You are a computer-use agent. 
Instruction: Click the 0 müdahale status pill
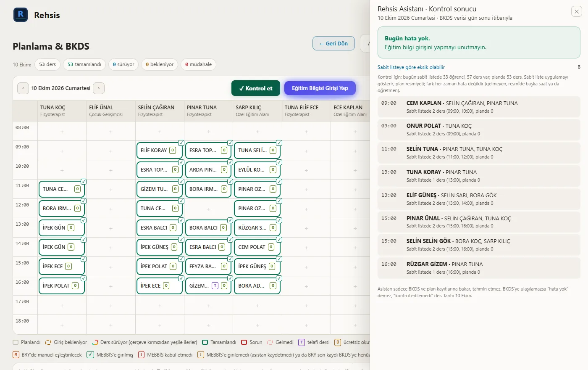point(199,64)
